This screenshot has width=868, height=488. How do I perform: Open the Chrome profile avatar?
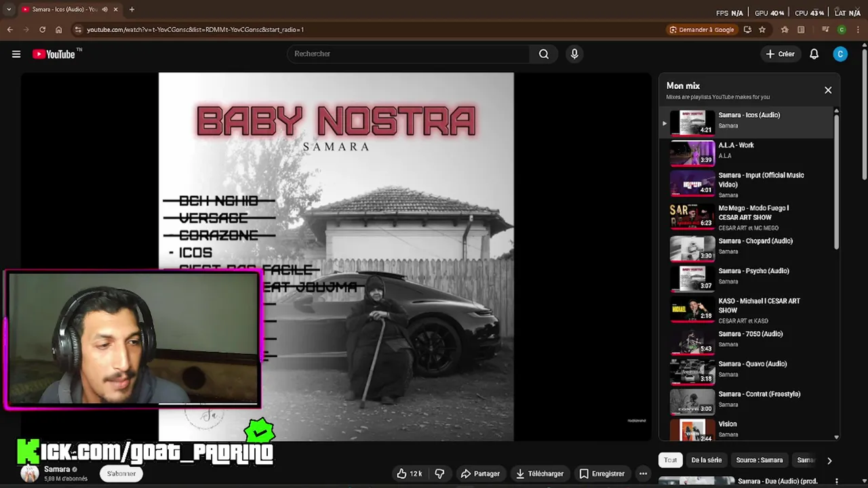point(842,30)
